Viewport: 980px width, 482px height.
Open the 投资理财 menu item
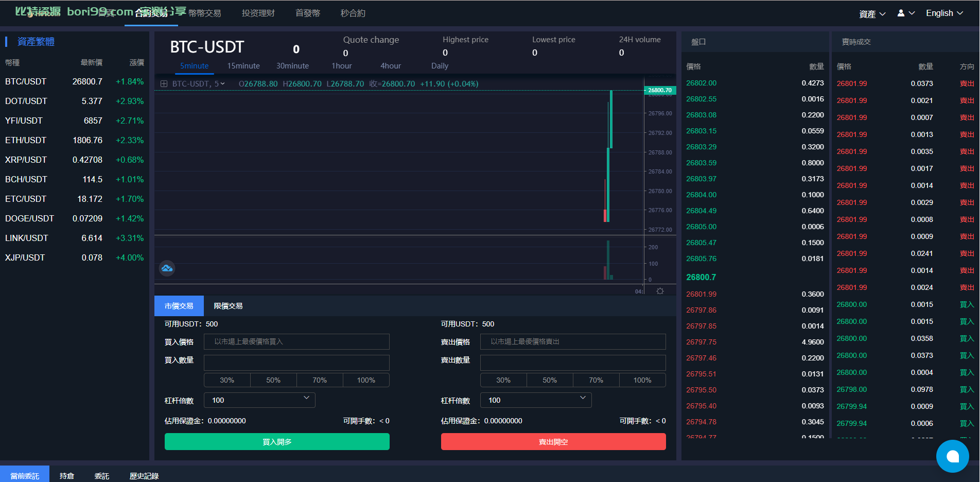258,13
